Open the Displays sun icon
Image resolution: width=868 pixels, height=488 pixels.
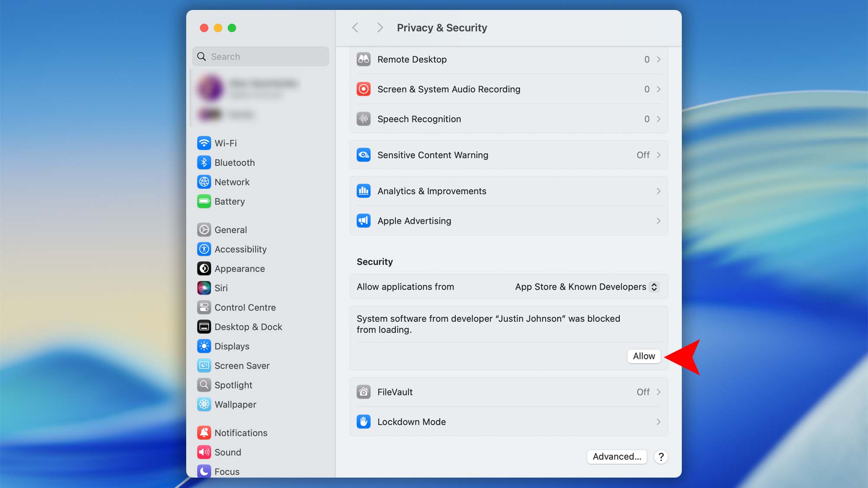(204, 346)
